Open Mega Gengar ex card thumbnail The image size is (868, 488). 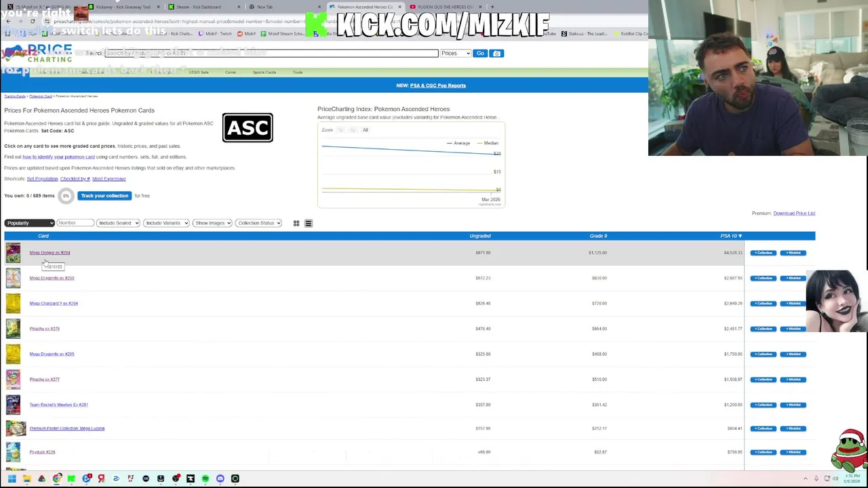click(13, 253)
